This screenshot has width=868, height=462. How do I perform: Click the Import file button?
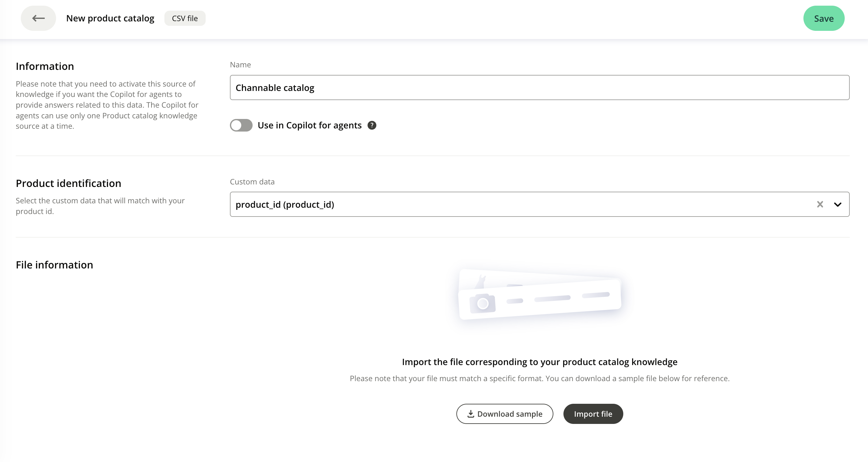593,414
